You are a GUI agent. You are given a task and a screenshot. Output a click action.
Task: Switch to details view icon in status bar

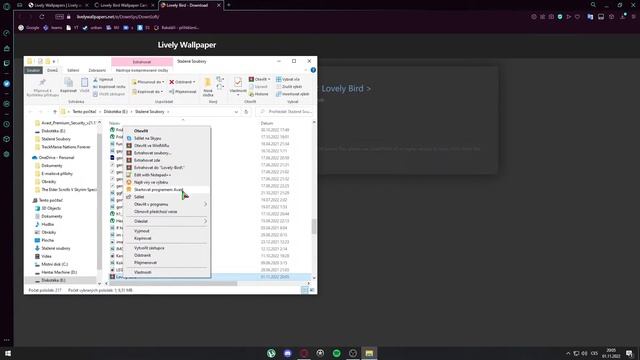pyautogui.click(x=304, y=290)
